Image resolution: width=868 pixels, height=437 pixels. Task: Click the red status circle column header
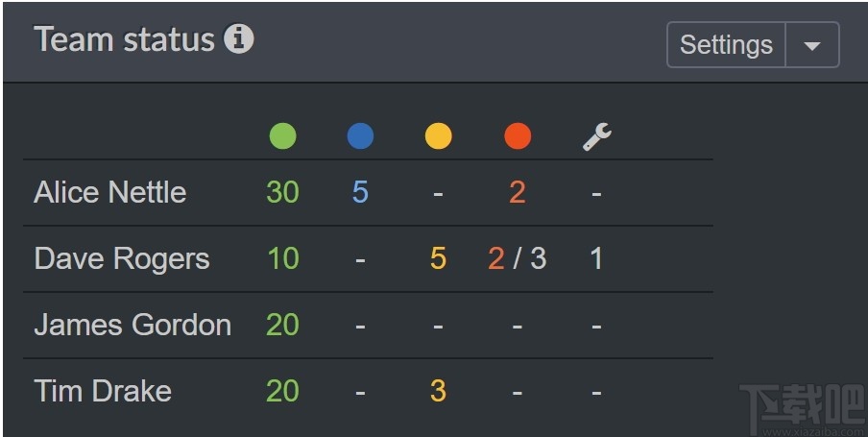pos(518,136)
